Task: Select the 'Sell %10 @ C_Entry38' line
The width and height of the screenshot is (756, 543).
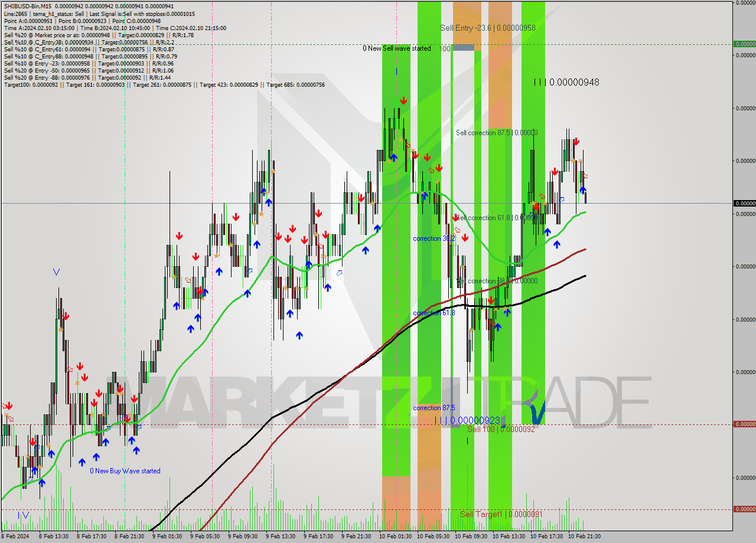Action: point(89,42)
